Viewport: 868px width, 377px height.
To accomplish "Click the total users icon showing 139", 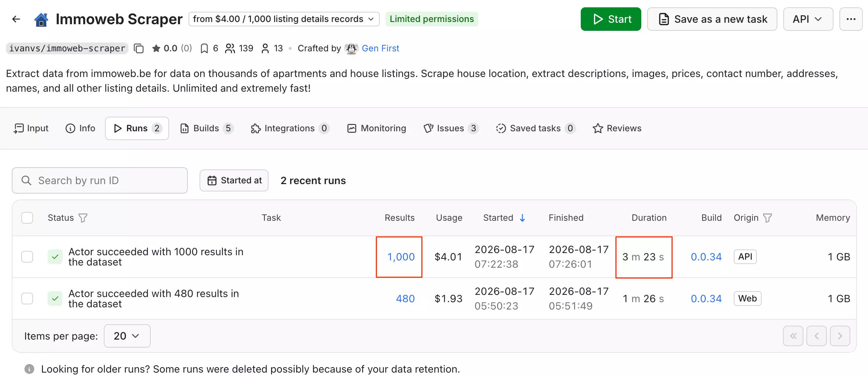I will click(230, 48).
